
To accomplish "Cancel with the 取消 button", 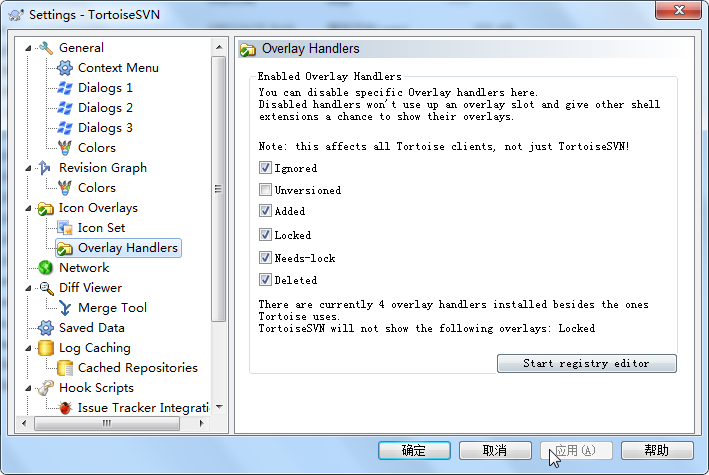I will [x=495, y=450].
